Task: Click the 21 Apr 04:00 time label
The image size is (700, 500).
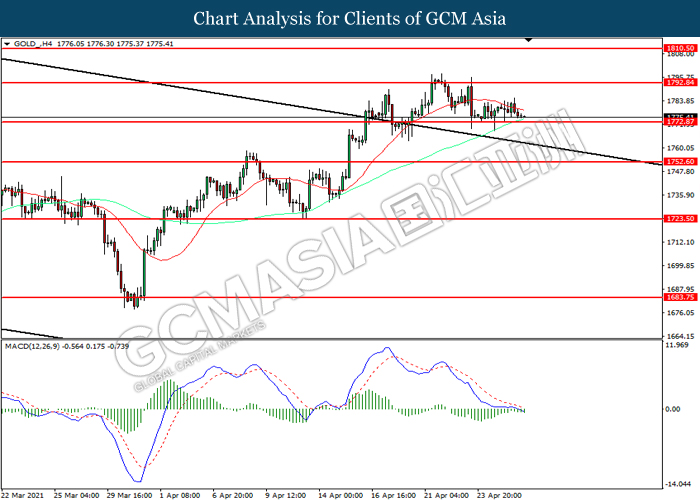Action: (x=446, y=495)
